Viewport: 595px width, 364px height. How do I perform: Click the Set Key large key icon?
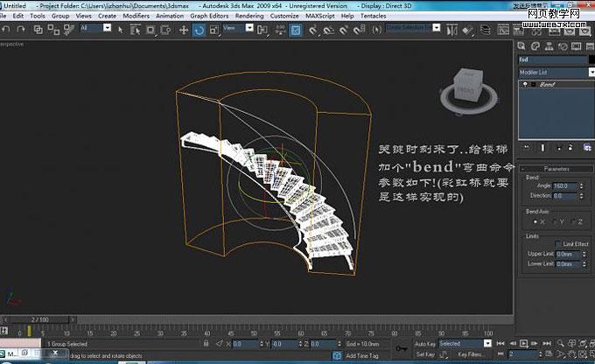click(x=402, y=349)
